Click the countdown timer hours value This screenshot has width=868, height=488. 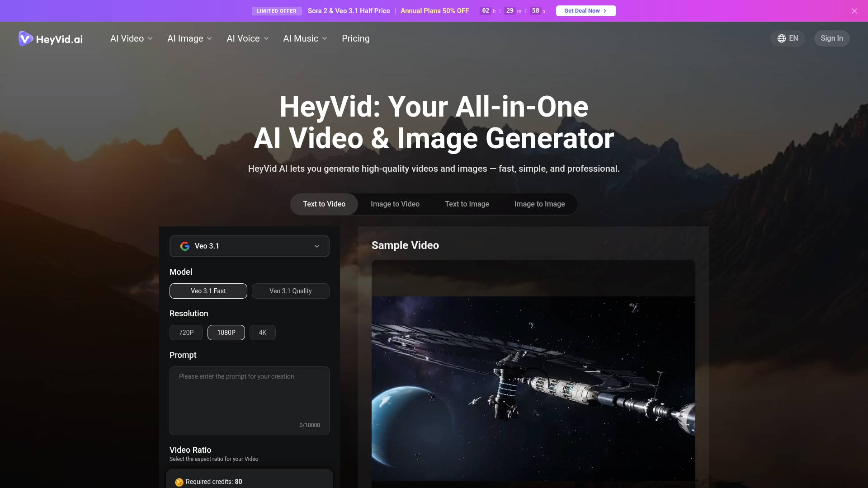(x=486, y=11)
